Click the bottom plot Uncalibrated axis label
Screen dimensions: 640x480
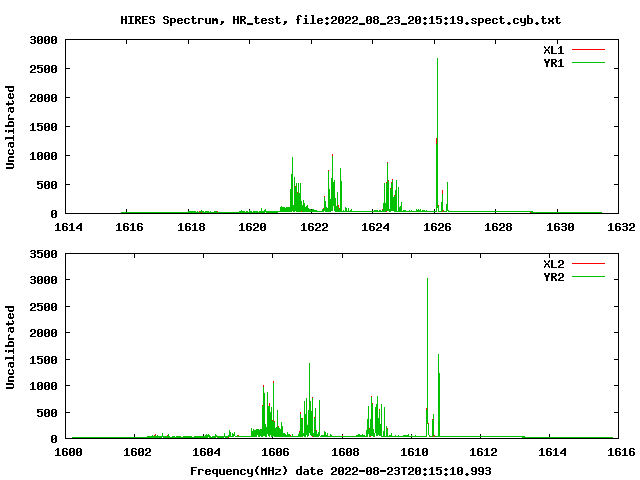pyautogui.click(x=10, y=347)
